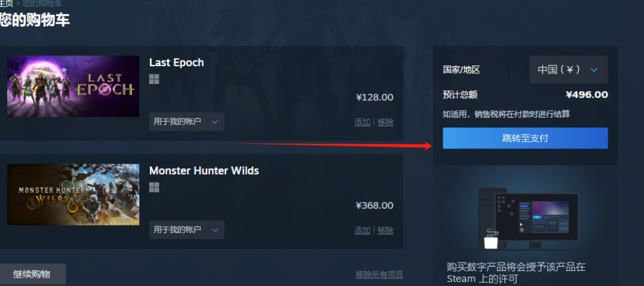The width and height of the screenshot is (644, 286).
Task: Click 移除 link for Monster Hunter Wilds
Action: coord(385,231)
